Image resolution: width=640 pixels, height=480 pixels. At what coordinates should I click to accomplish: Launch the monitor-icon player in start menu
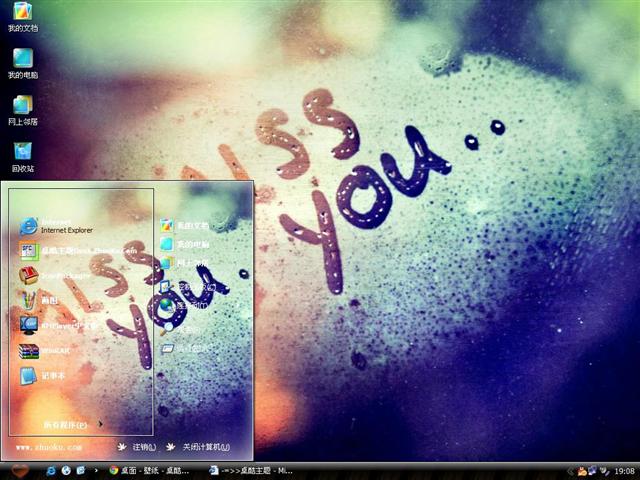coord(57,326)
